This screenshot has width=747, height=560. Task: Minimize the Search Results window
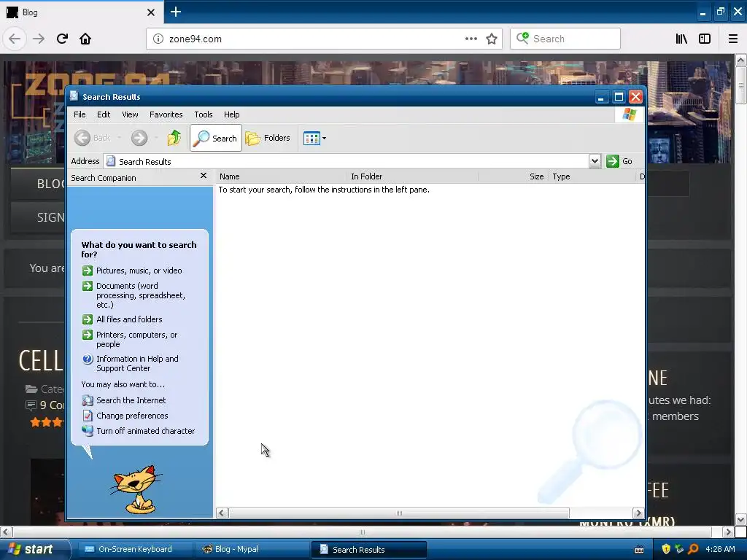point(601,97)
